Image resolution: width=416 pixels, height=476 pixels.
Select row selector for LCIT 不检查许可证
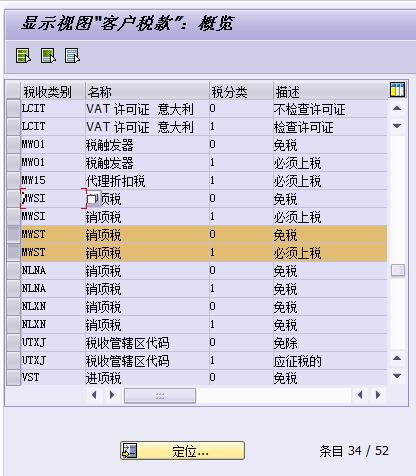pos(13,109)
